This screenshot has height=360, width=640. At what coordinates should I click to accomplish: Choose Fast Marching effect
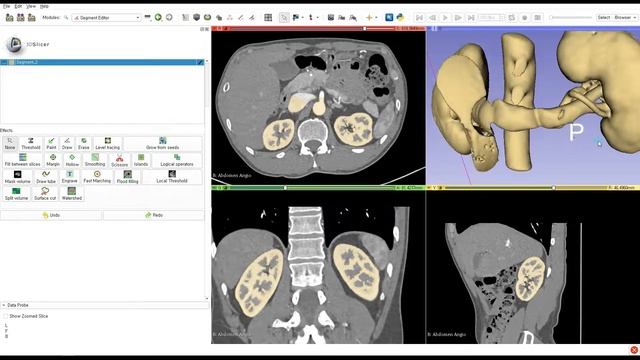(x=97, y=177)
